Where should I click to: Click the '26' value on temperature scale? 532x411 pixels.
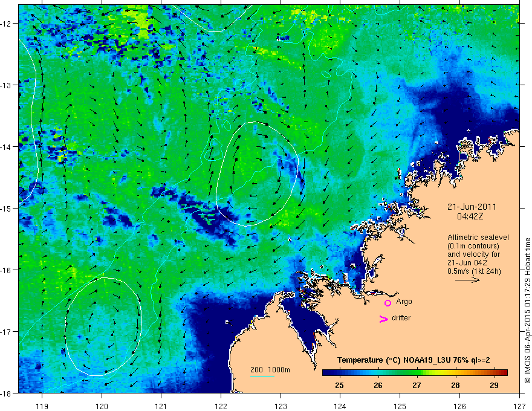coord(378,386)
